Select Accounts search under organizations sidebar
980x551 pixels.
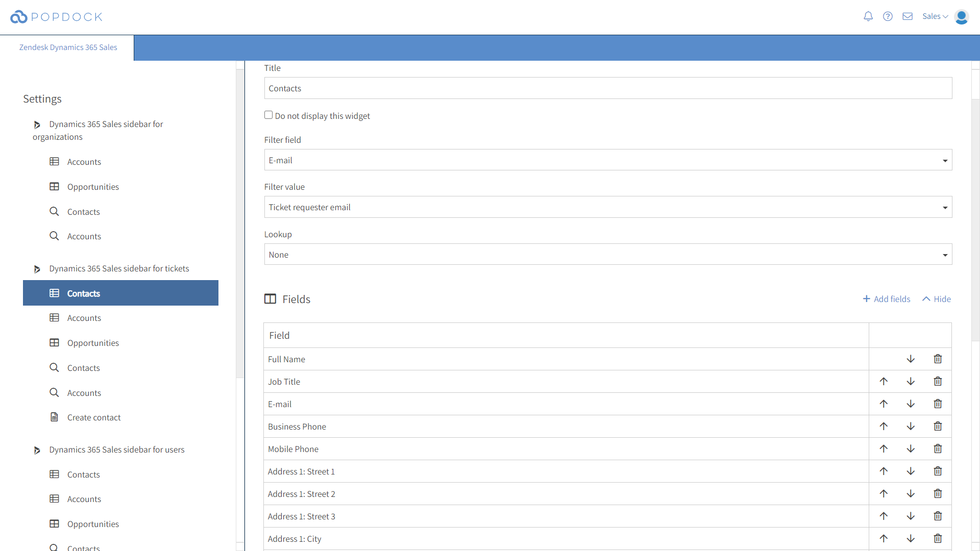(76, 236)
